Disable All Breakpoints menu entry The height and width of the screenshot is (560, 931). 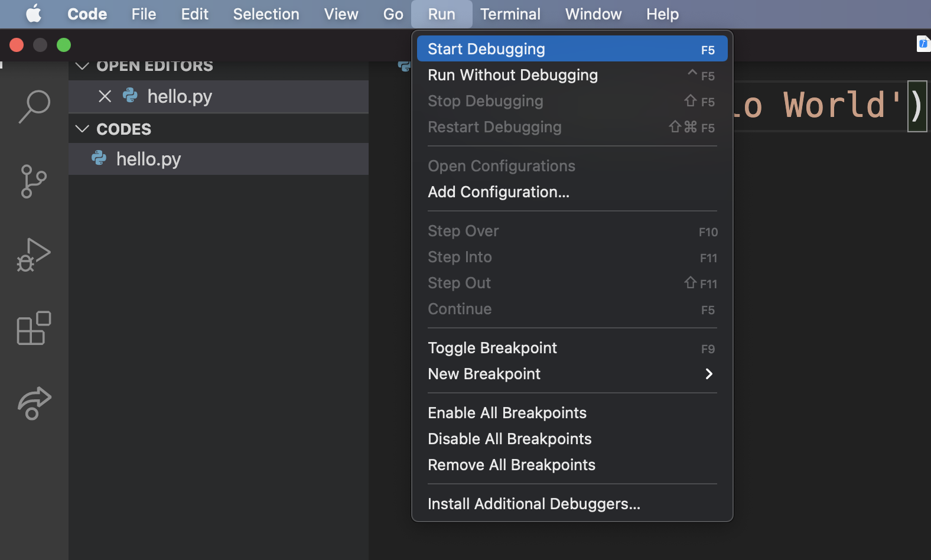(509, 439)
